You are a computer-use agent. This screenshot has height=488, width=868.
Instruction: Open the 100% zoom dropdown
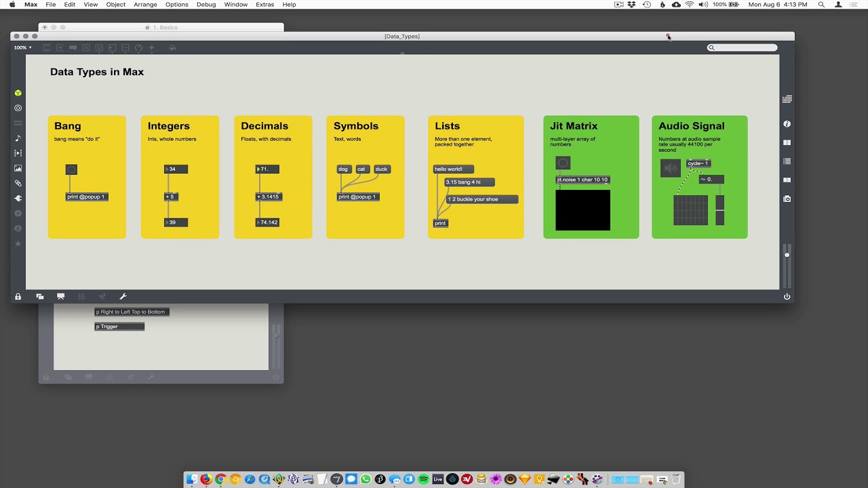[x=22, y=47]
